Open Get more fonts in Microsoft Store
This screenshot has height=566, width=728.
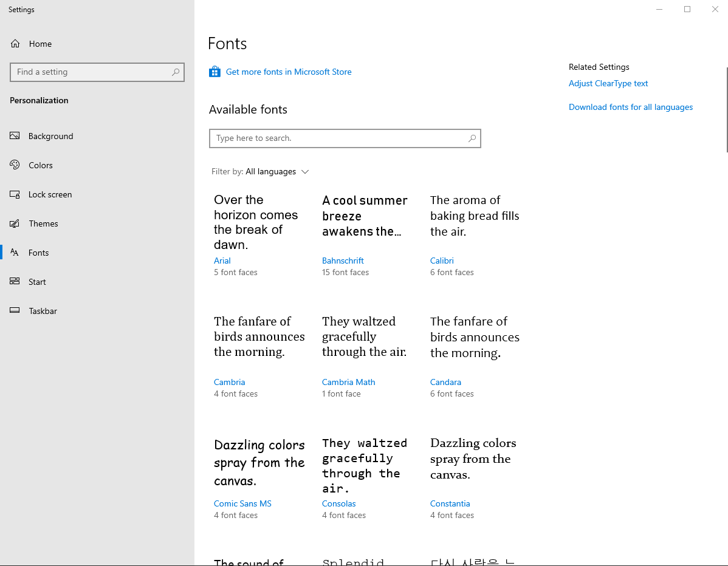click(x=288, y=72)
